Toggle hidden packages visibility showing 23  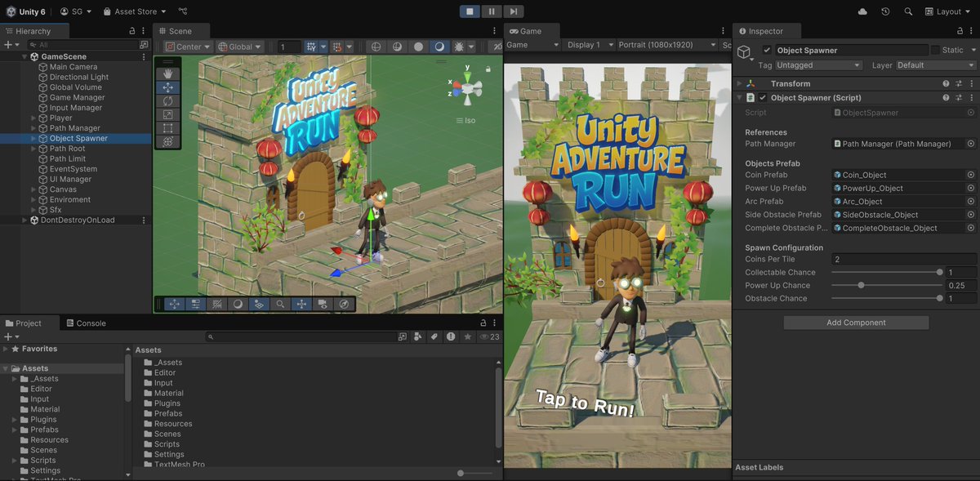[x=490, y=336]
